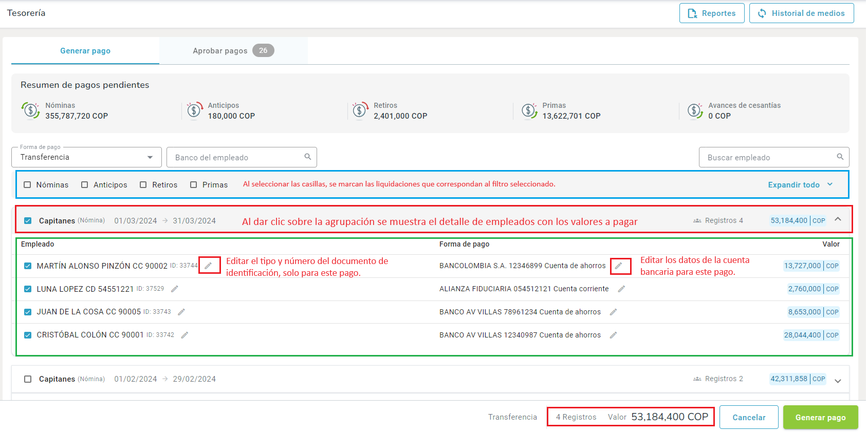The width and height of the screenshot is (868, 432).
Task: Uncheck Cristóbal Colón row checkbox
Action: [x=28, y=335]
